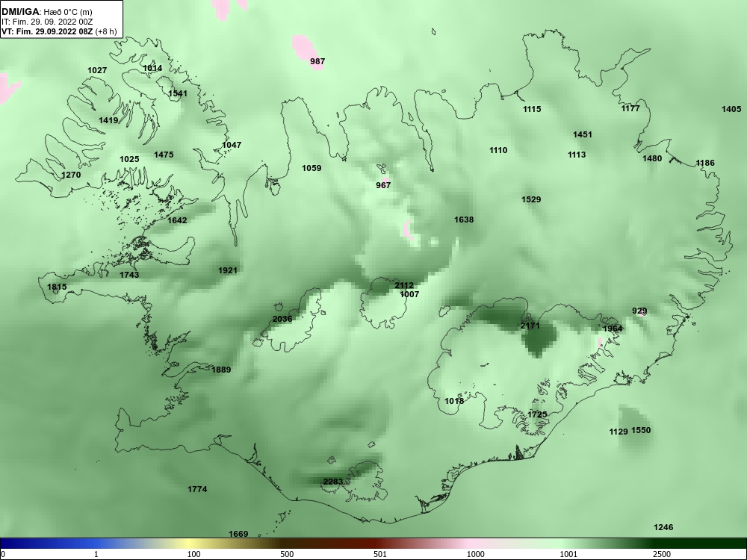Pick the 1815 value on the peninsula
Screen dimensions: 747x560
tap(57, 287)
